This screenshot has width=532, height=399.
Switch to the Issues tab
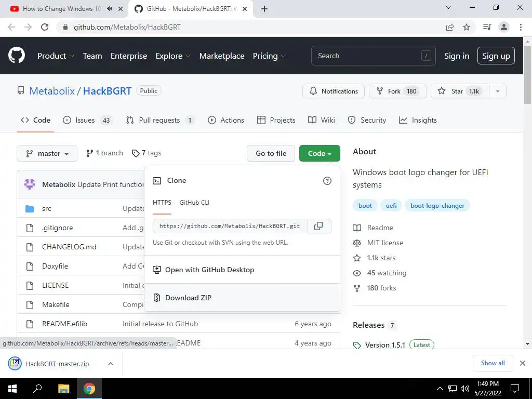[x=86, y=120]
